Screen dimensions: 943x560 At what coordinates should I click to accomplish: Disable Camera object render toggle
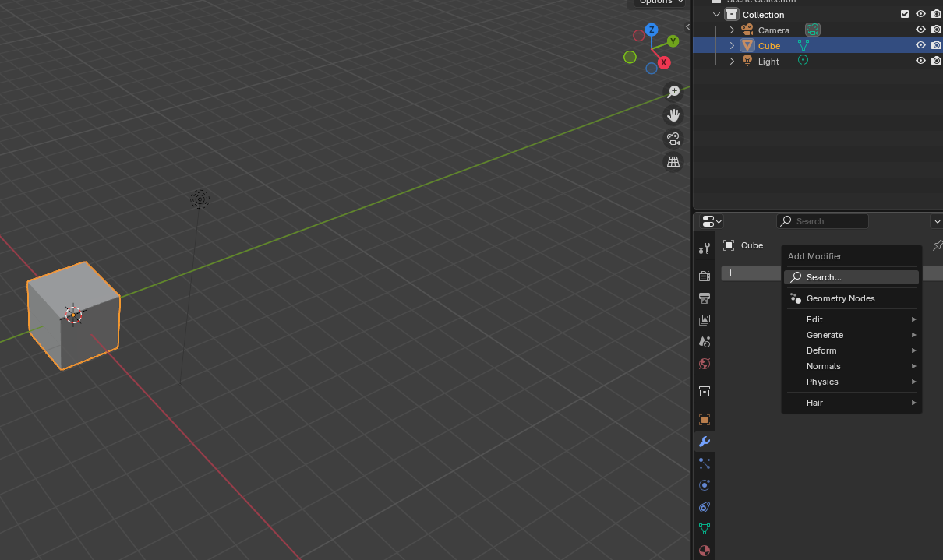coord(936,30)
